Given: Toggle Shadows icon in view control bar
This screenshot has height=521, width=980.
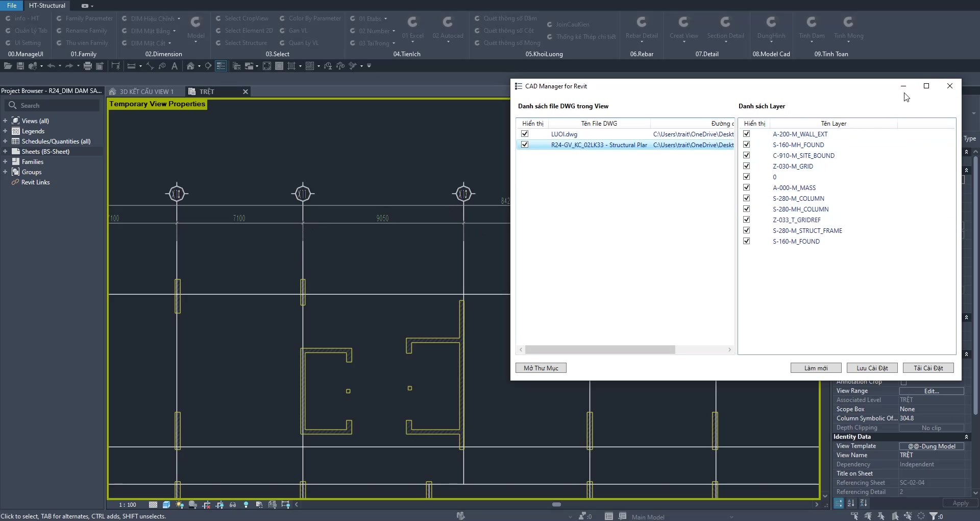Looking at the screenshot, I should [x=193, y=505].
